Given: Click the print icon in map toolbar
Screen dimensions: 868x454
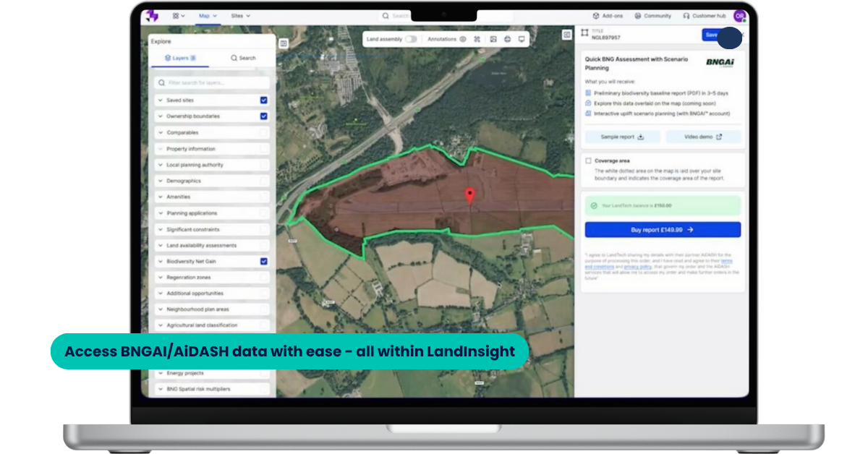Looking at the screenshot, I should (x=507, y=39).
